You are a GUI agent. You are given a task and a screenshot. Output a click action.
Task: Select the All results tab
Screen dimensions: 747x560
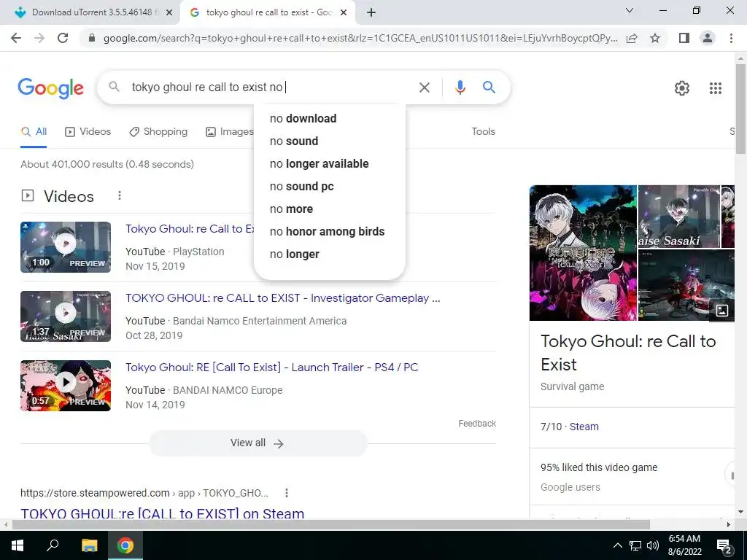34,132
